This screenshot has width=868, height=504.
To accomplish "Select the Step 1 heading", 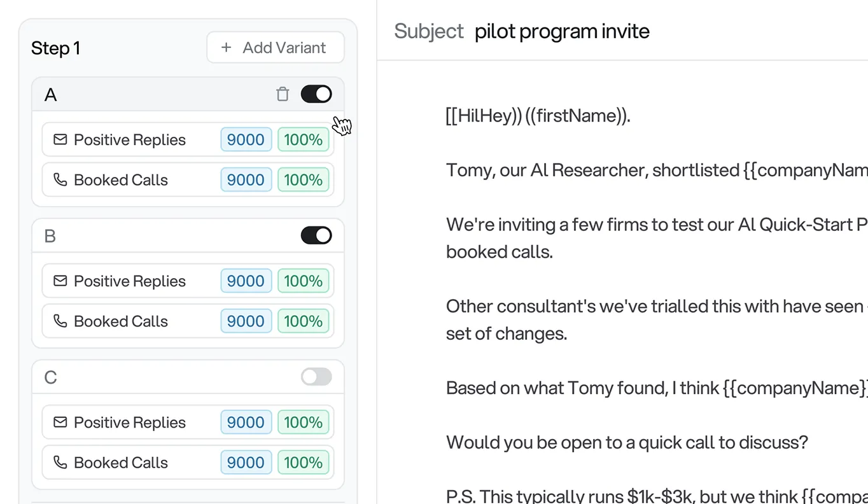I will [x=55, y=48].
